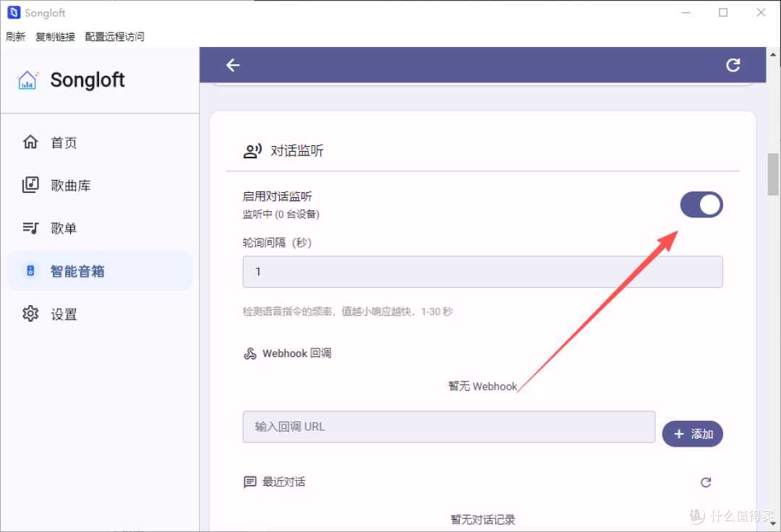
Task: Click the 对话监听 section heading
Action: (x=297, y=151)
